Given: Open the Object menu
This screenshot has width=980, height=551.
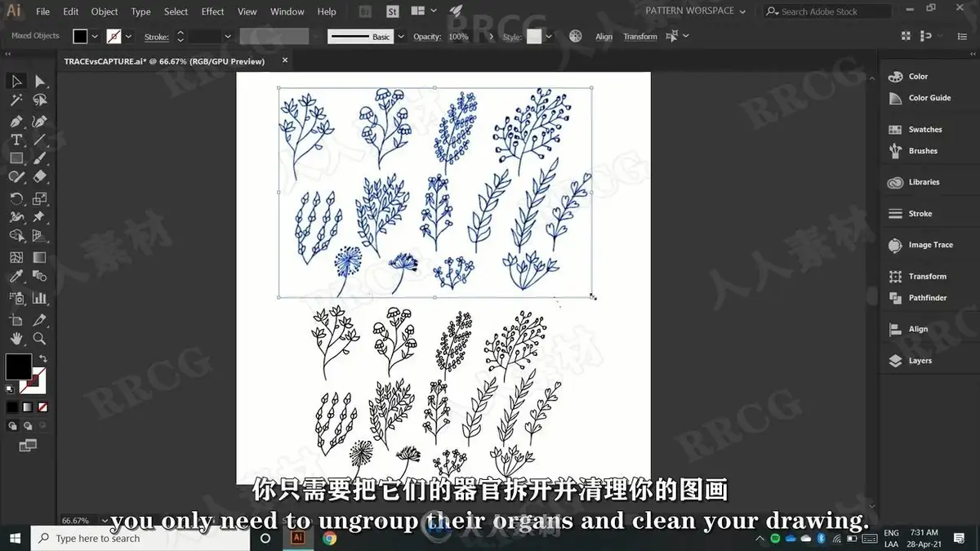Looking at the screenshot, I should pos(105,11).
